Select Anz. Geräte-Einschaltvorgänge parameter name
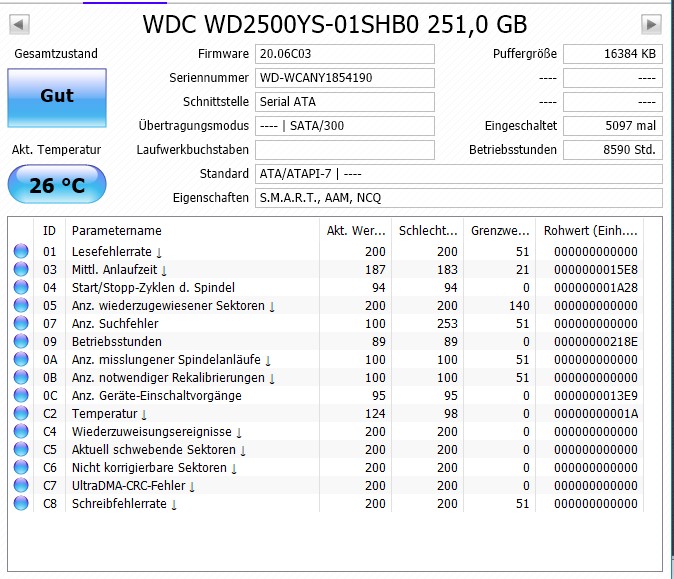This screenshot has width=674, height=579. point(156,395)
